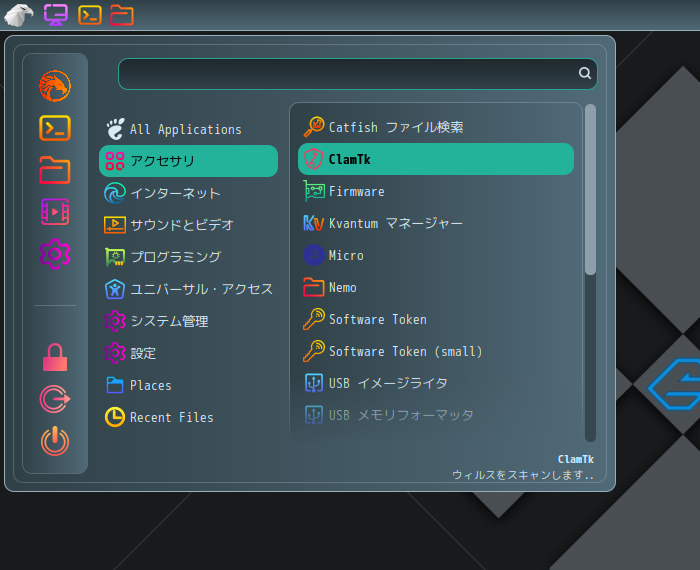The width and height of the screenshot is (700, 570).
Task: Open the media player favorite in the sidebar
Action: 55,212
